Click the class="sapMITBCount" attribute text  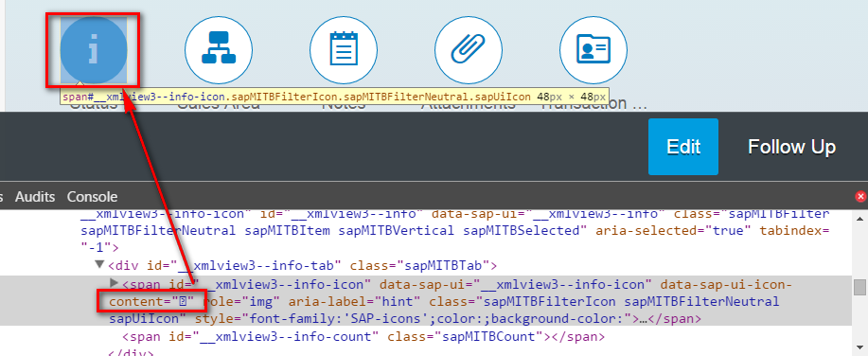(466, 337)
